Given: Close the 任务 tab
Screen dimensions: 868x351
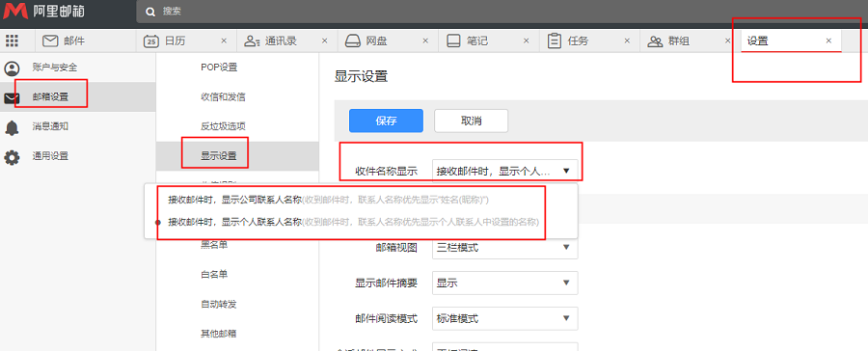Looking at the screenshot, I should tap(627, 40).
